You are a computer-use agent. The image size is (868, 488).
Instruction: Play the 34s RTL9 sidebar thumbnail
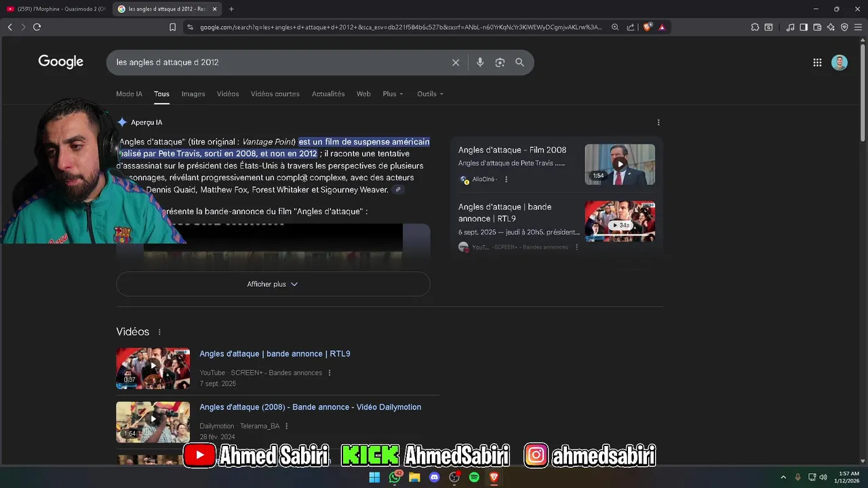coord(620,221)
